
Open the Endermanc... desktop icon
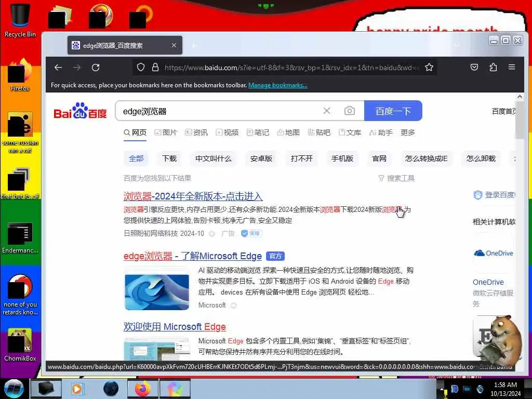coord(20,237)
